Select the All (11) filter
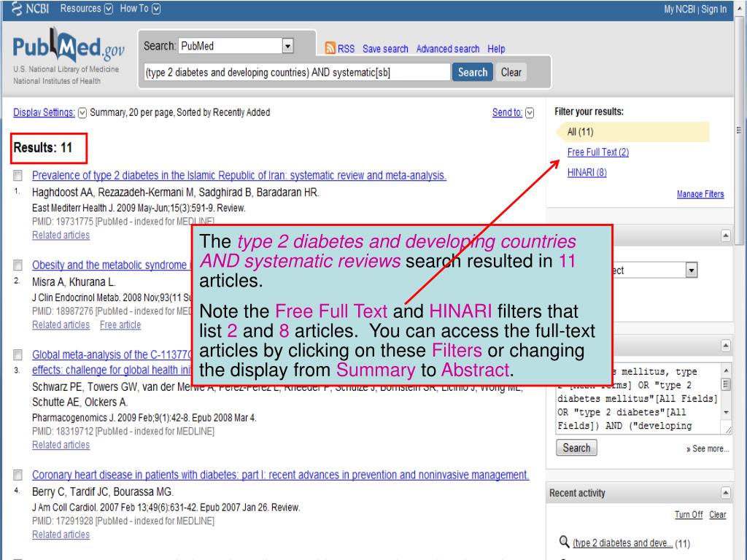Viewport: 747px width, 560px height. point(632,132)
